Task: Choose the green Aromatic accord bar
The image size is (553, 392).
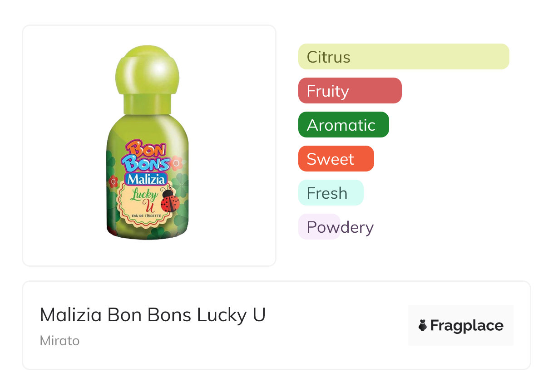Action: click(x=343, y=125)
